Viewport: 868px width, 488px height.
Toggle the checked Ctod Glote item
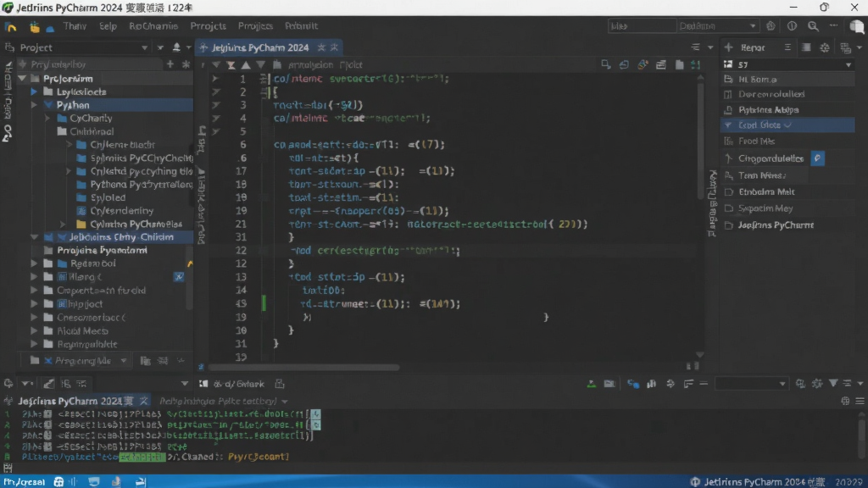tap(787, 125)
